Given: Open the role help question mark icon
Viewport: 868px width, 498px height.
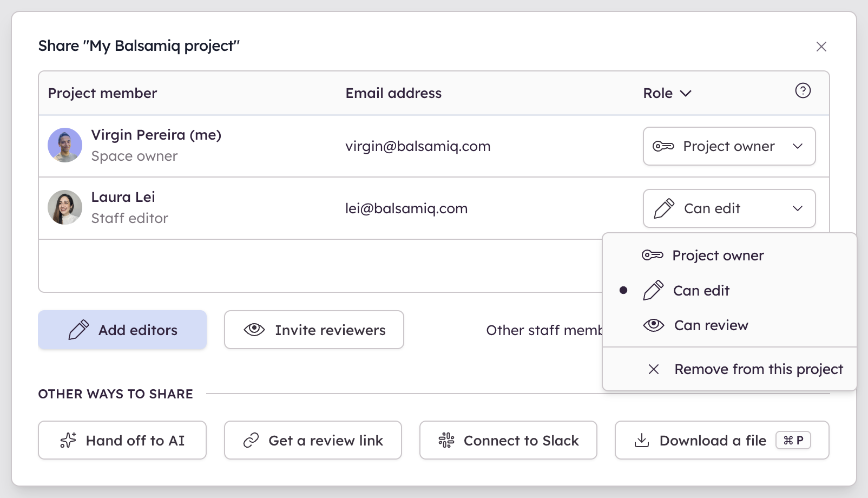Looking at the screenshot, I should pos(803,90).
